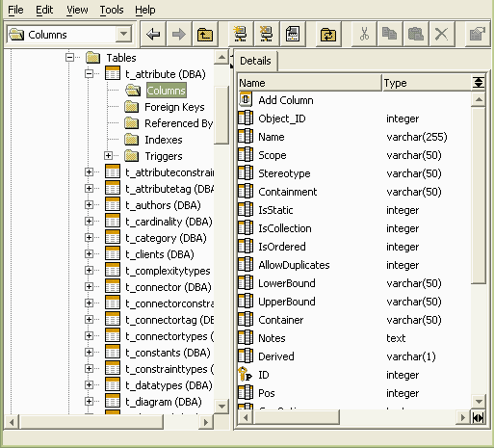The width and height of the screenshot is (494, 448).
Task: Expand the t_authors table node
Action: [89, 205]
